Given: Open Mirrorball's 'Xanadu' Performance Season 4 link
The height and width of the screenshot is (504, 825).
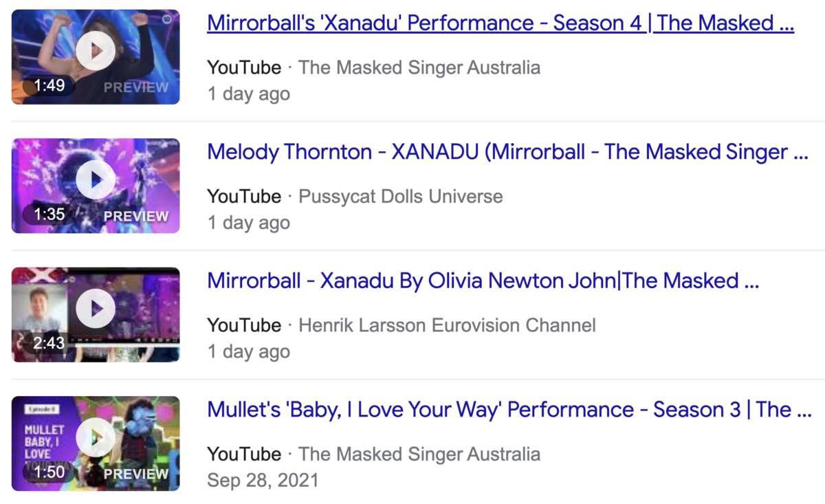Looking at the screenshot, I should (x=500, y=23).
